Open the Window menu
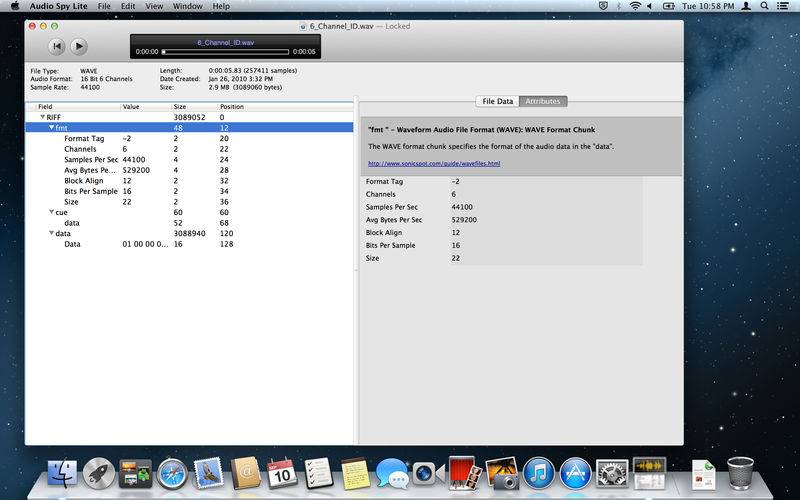 pos(187,6)
